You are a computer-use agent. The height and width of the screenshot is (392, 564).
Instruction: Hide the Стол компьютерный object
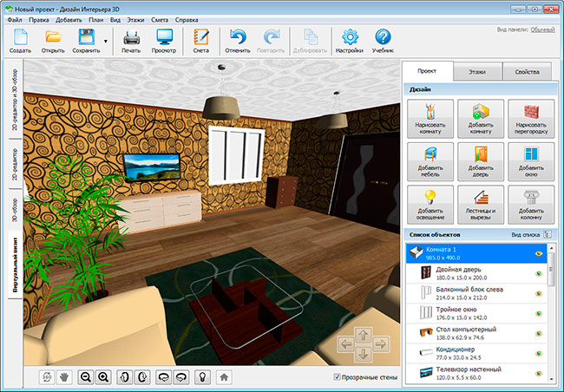tap(539, 333)
